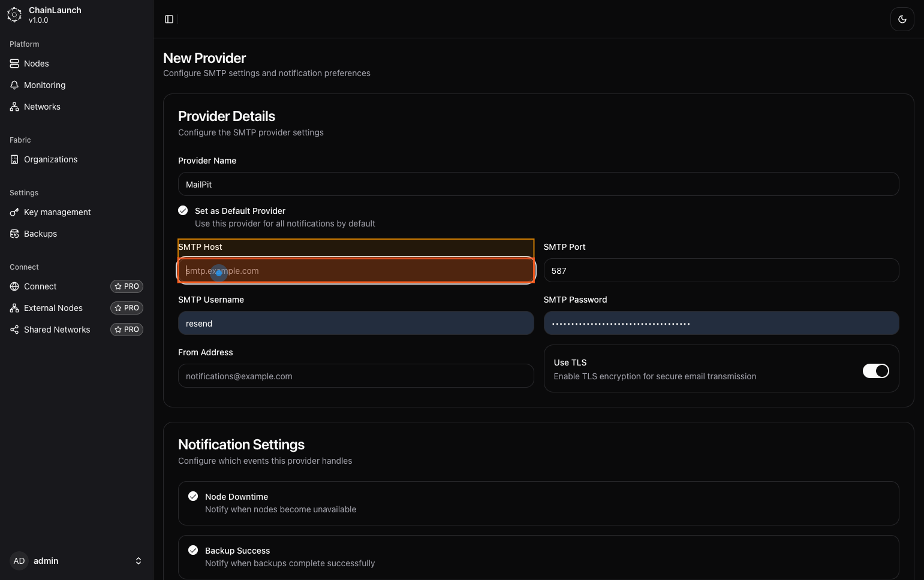Uncheck Set as Default Provider checkbox
The image size is (924, 580).
183,210
